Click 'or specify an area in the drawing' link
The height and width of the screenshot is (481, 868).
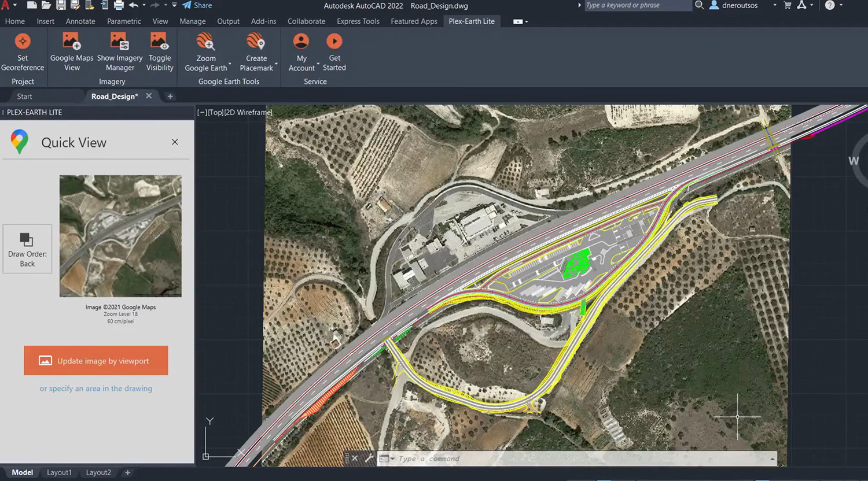tap(96, 388)
